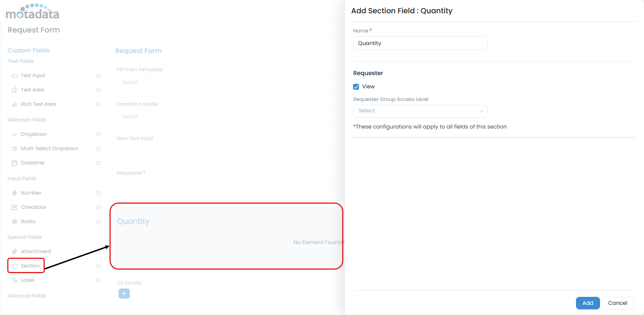Click the plus icon under Cc Emails
Image resolution: width=644 pixels, height=315 pixels.
(x=124, y=294)
